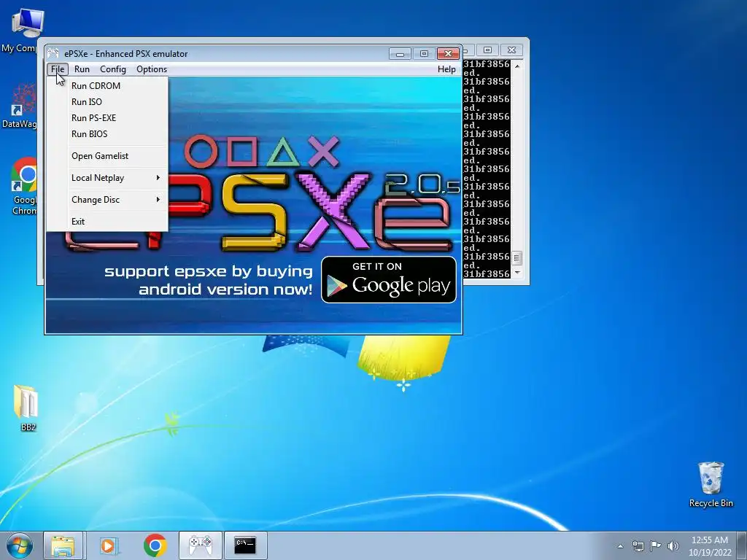
Task: Launch Google Chrome from the desktop shortcut
Action: 24,186
